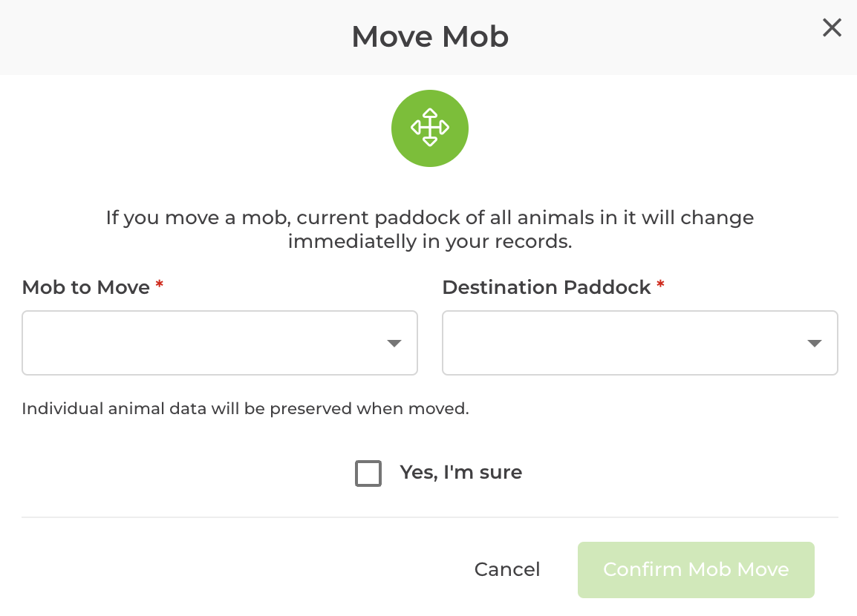The height and width of the screenshot is (616, 857).
Task: Dismiss the dialog with the X button
Action: [832, 27]
